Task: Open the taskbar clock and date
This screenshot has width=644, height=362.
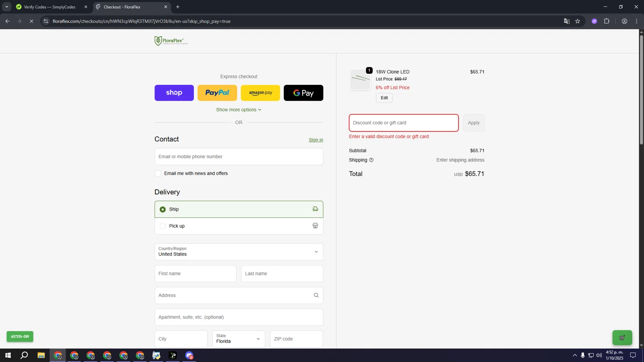Action: click(614, 355)
